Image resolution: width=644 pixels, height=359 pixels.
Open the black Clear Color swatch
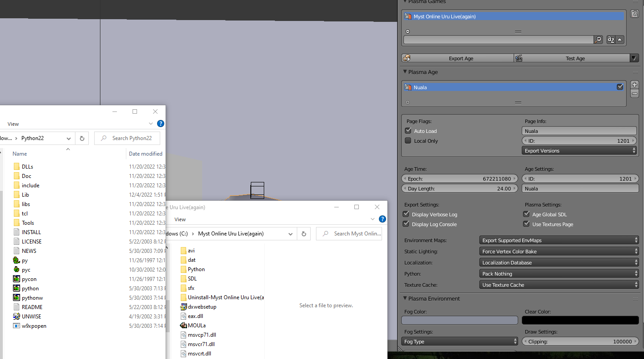(x=580, y=320)
